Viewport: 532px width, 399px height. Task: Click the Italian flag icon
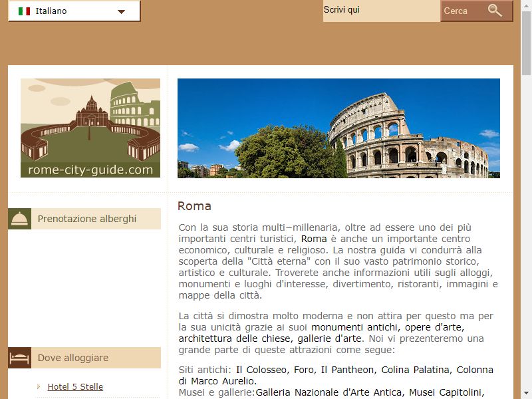click(24, 11)
